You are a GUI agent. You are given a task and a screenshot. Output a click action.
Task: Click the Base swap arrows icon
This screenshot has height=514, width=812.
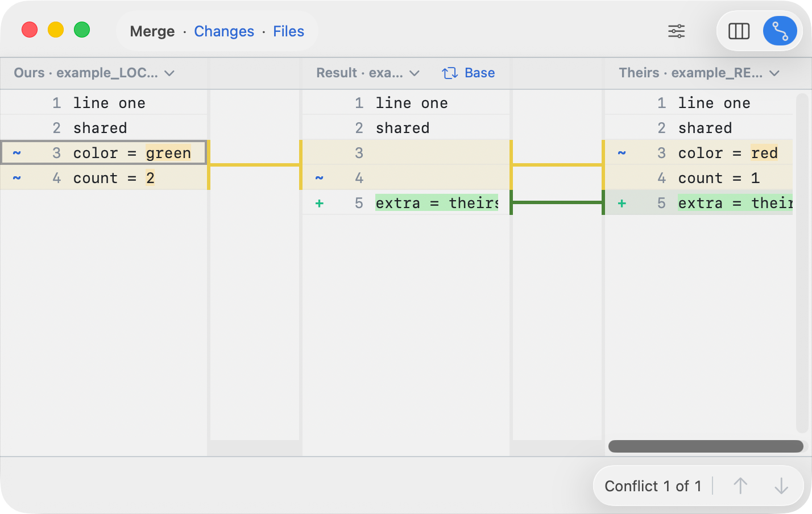[x=450, y=73]
